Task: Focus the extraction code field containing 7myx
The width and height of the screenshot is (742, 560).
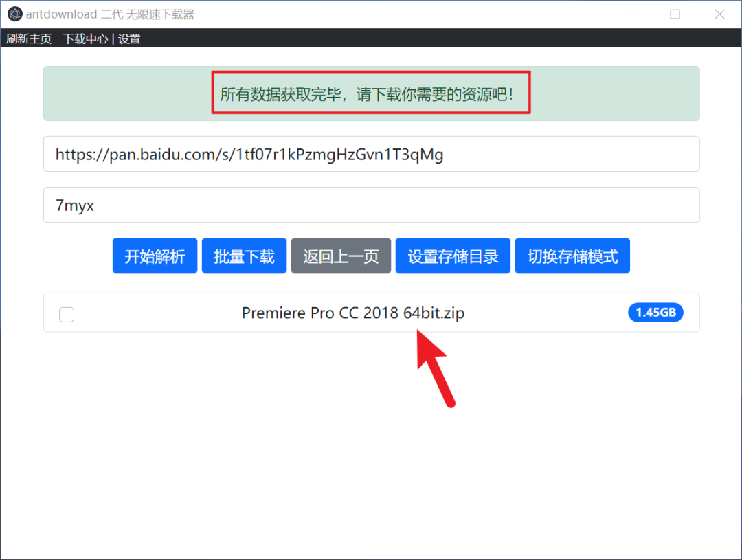Action: pyautogui.click(x=371, y=205)
